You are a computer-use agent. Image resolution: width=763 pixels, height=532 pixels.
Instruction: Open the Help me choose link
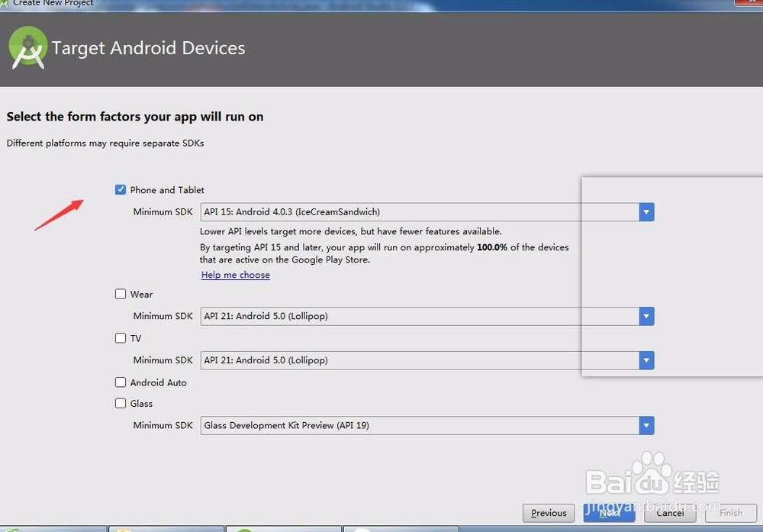click(235, 275)
